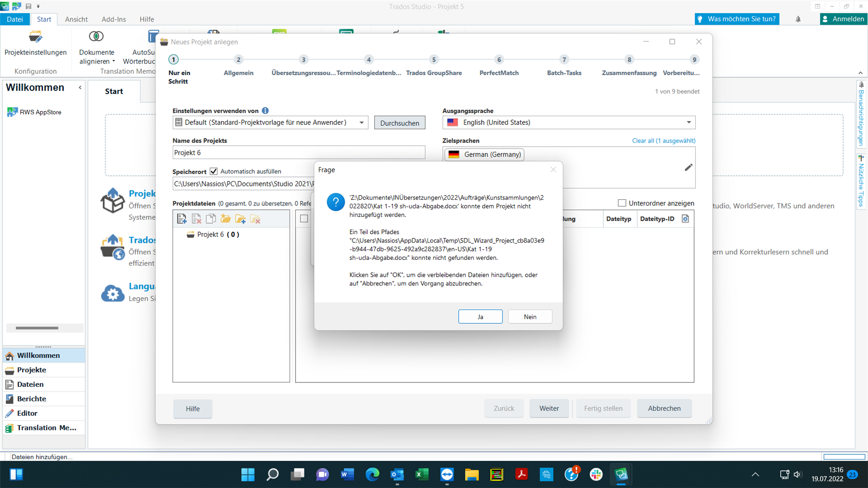
Task: Disable Automatisch ausfüllen for Speicherort
Action: [x=214, y=171]
